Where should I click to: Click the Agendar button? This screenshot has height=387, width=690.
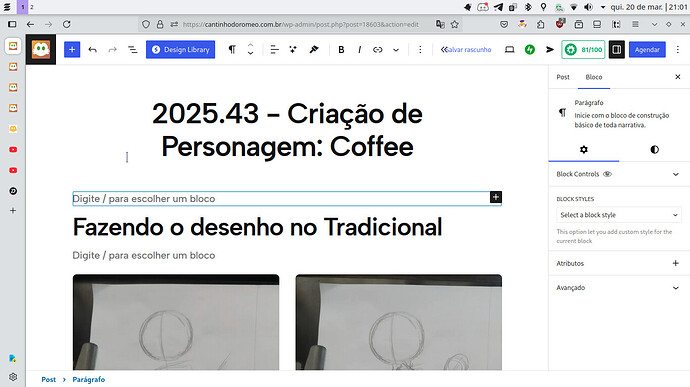tap(647, 50)
